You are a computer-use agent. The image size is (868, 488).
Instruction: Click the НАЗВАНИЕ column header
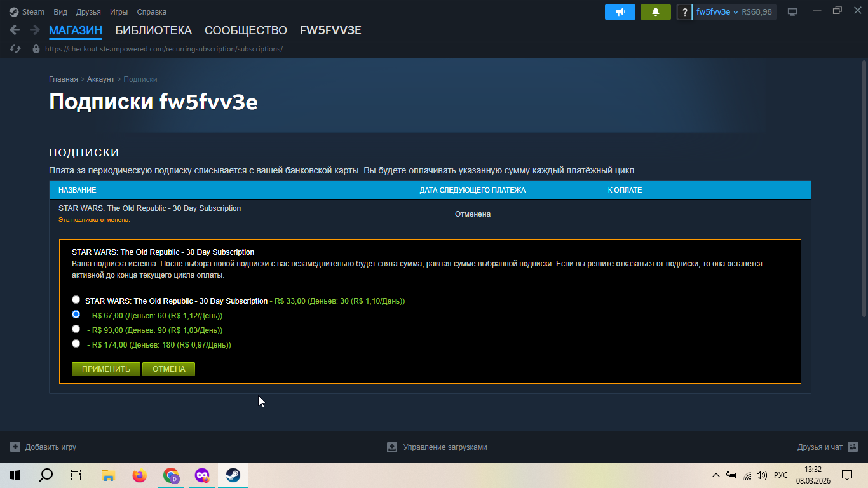[x=78, y=190]
